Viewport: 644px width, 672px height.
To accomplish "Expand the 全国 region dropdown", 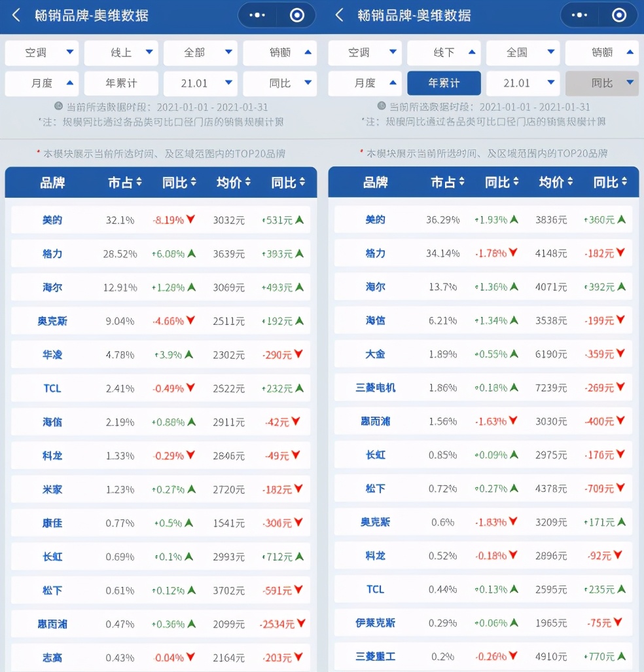I will [522, 52].
